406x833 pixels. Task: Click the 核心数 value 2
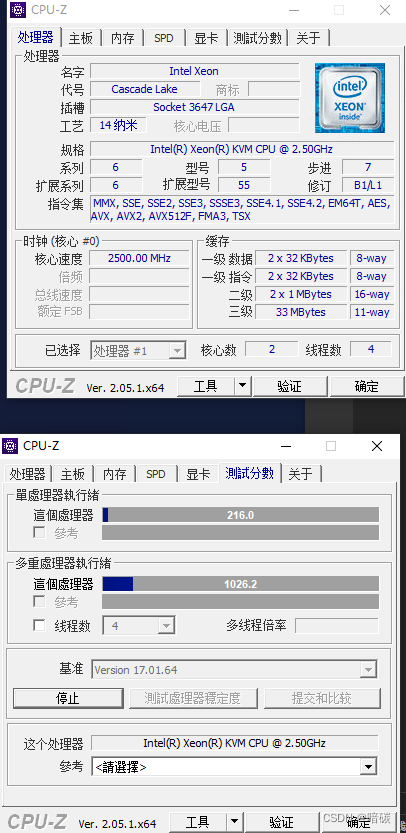272,349
